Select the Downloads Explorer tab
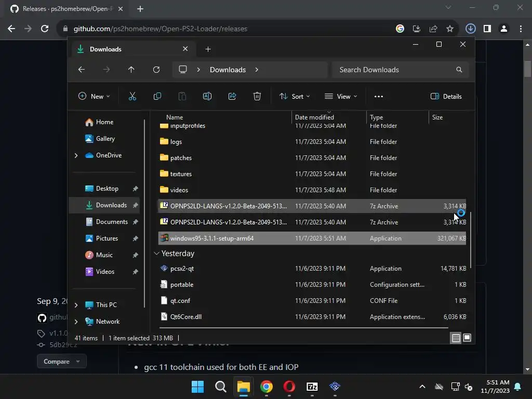 [132, 49]
